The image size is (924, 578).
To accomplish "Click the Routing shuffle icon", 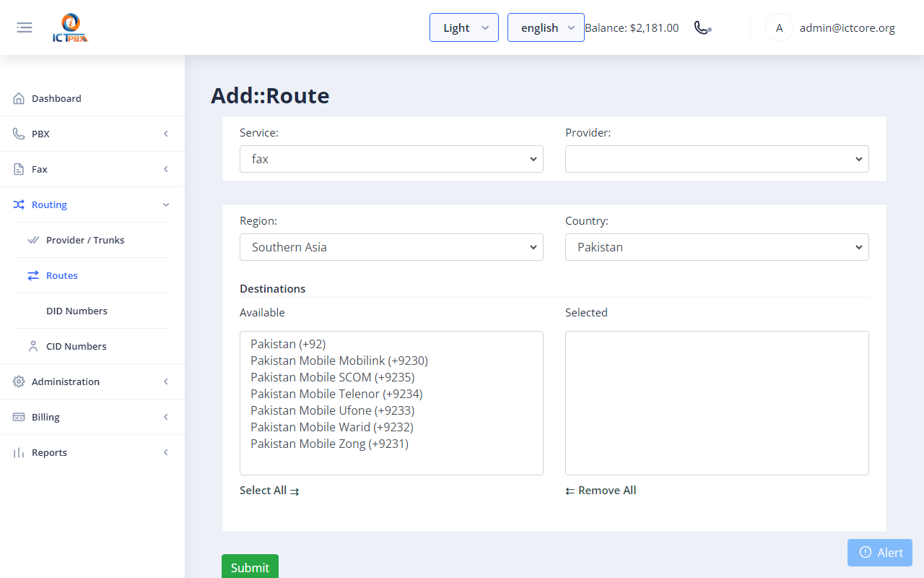I will tap(19, 204).
